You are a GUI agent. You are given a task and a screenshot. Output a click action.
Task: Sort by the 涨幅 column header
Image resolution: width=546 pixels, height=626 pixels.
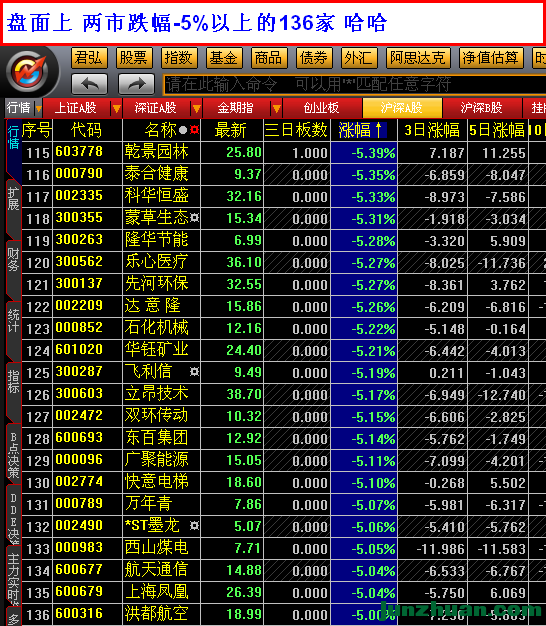click(363, 130)
